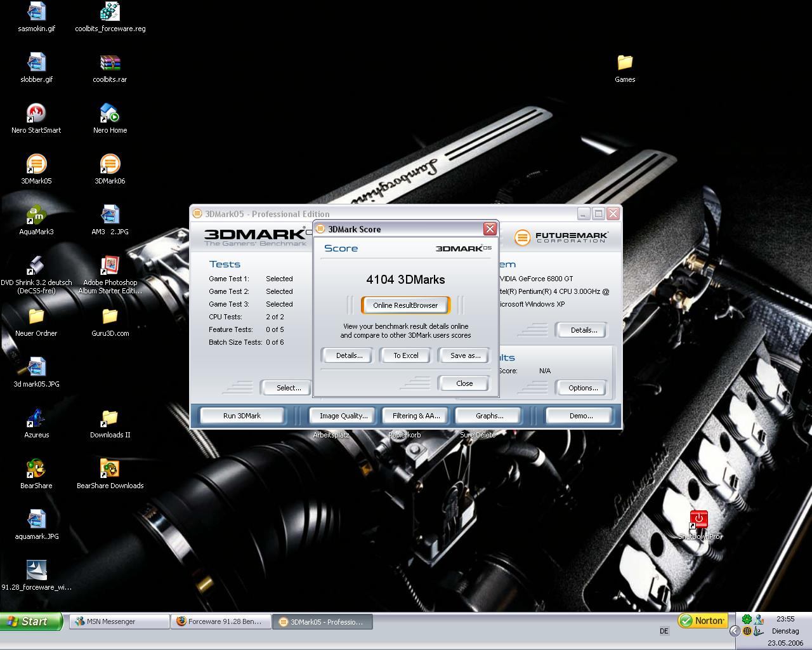812x650 pixels.
Task: Select 3DMark06 desktop shortcut
Action: 110,169
